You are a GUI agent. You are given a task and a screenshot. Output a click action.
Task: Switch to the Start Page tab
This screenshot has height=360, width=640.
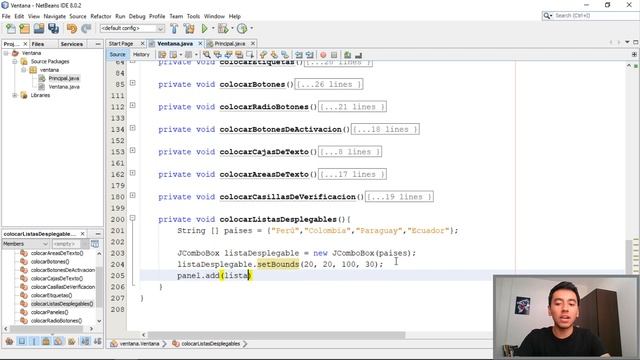coord(121,43)
